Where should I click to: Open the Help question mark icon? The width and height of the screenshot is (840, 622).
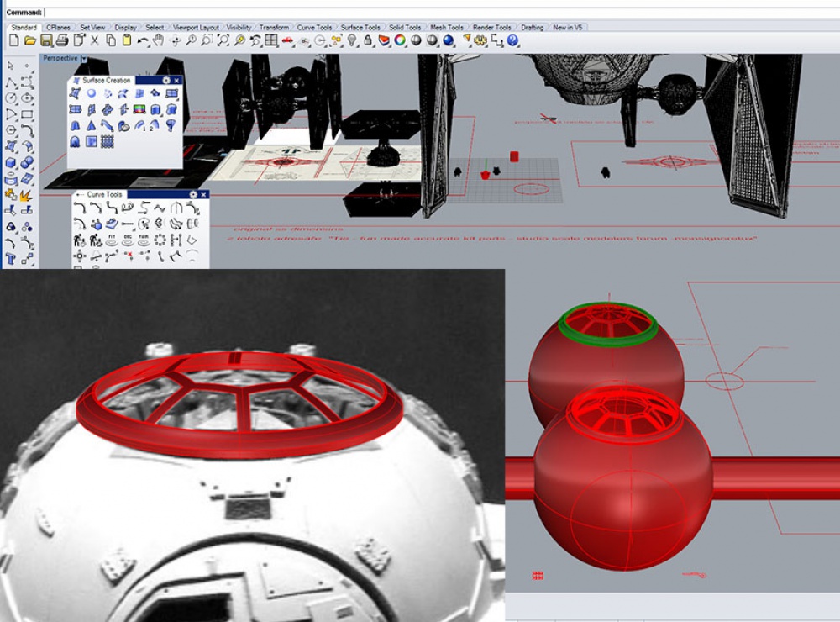pos(512,40)
